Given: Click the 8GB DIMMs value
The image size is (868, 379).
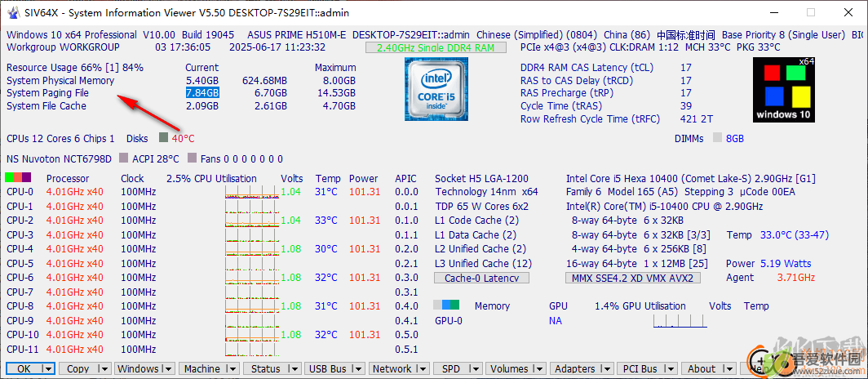Looking at the screenshot, I should click(x=735, y=139).
